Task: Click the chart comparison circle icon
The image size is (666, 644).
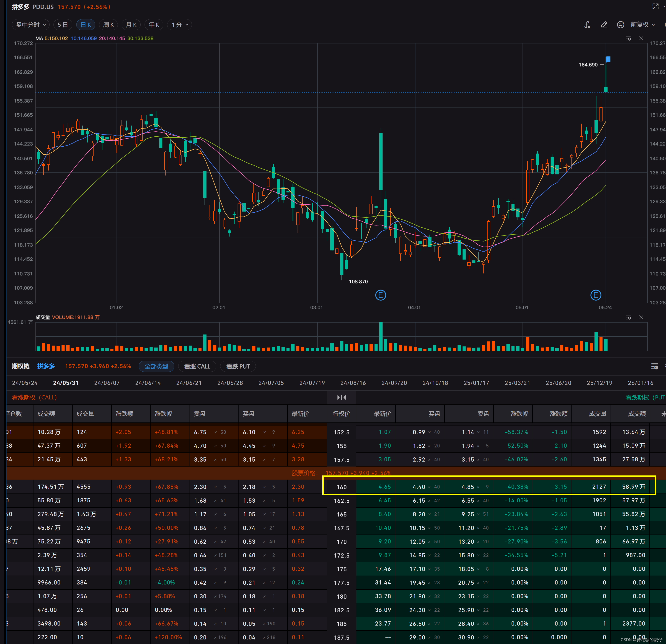Action: [x=621, y=25]
